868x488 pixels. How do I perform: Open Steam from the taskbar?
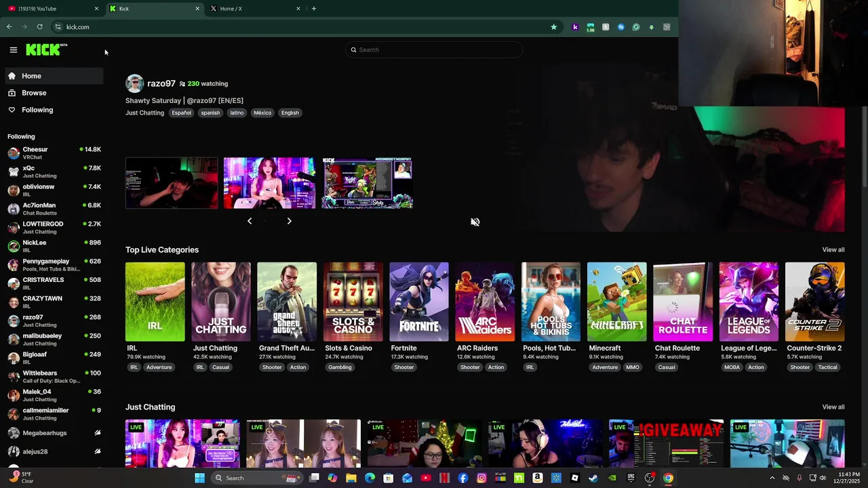point(593,478)
